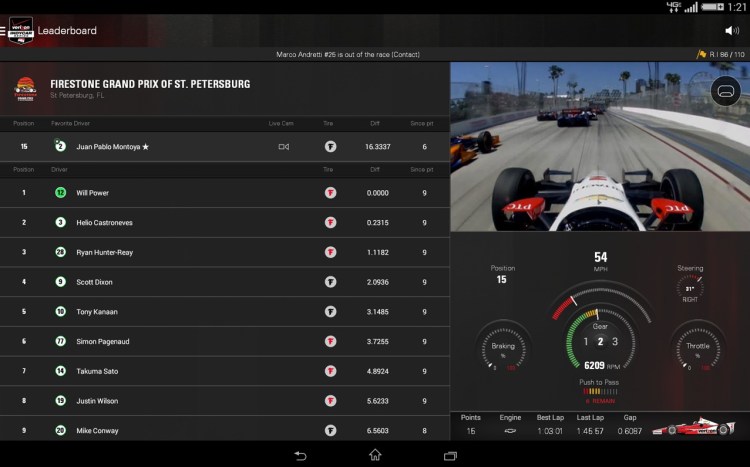Image resolution: width=750 pixels, height=467 pixels.
Task: Tap the Leaderboard title
Action: 67,31
